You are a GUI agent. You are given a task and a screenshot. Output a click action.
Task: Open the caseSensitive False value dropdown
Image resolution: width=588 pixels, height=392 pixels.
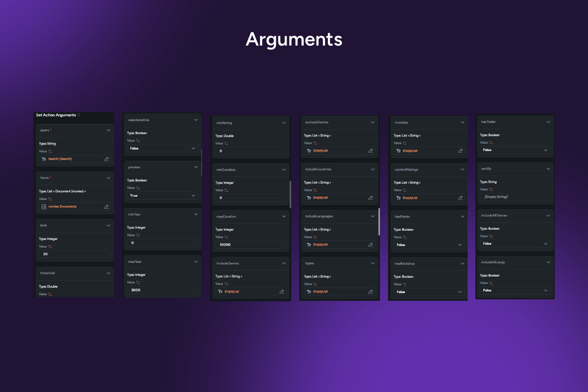point(162,148)
